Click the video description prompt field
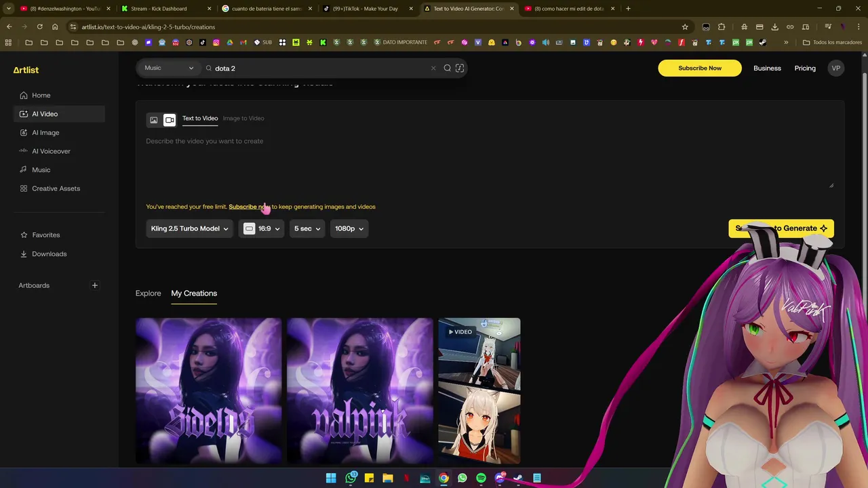 point(489,163)
